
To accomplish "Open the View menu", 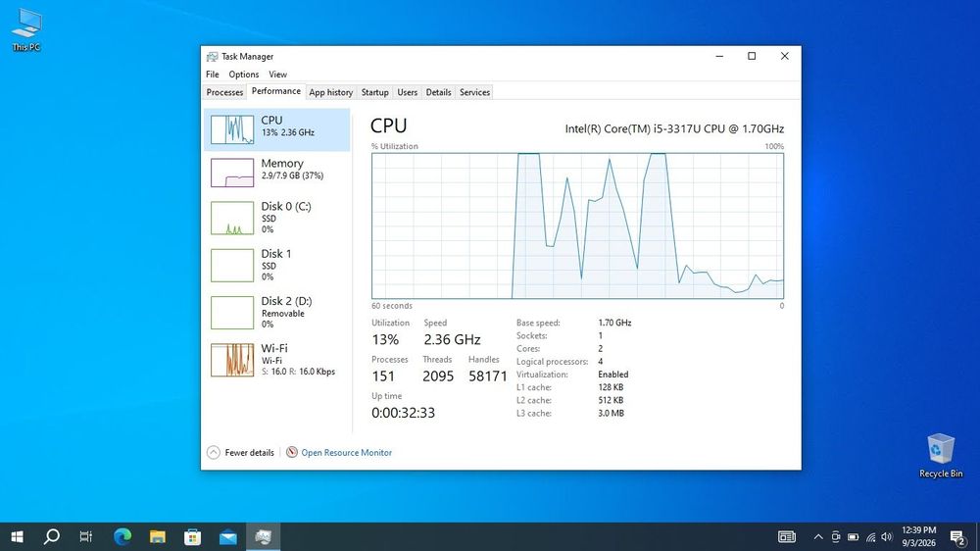I will tap(277, 75).
